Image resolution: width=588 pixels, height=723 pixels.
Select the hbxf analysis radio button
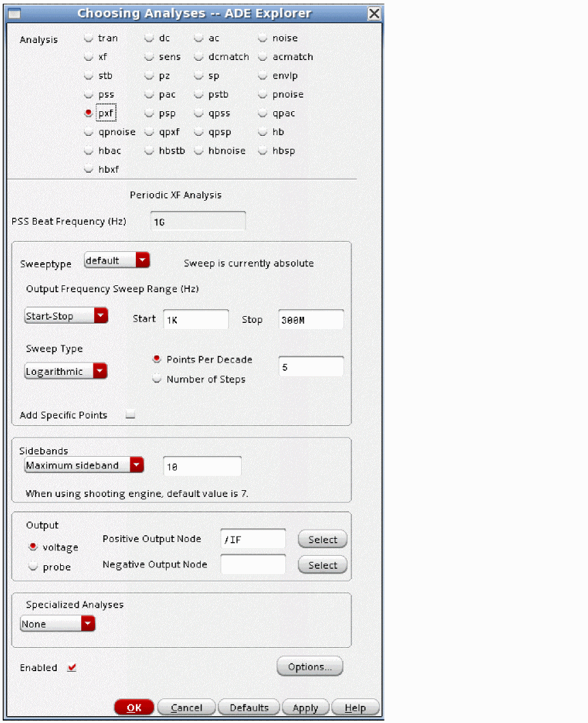click(x=89, y=169)
